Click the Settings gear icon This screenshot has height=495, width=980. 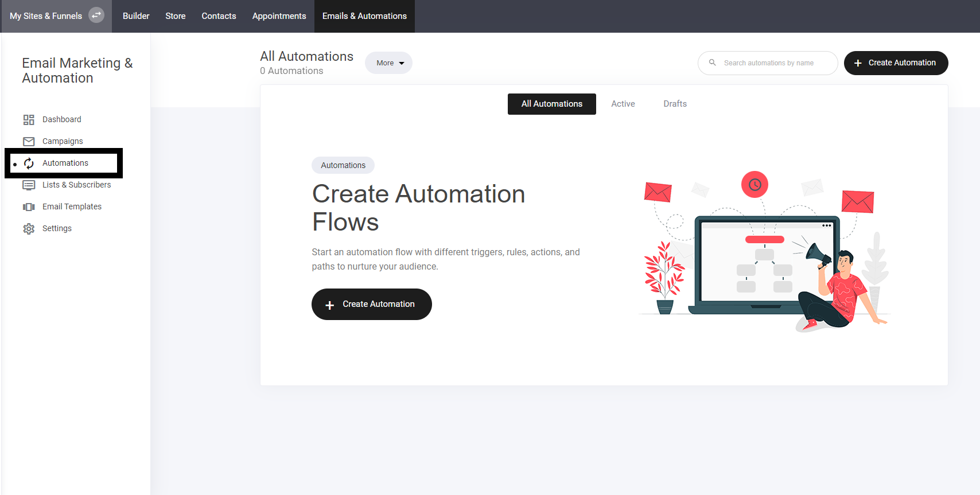coord(29,229)
